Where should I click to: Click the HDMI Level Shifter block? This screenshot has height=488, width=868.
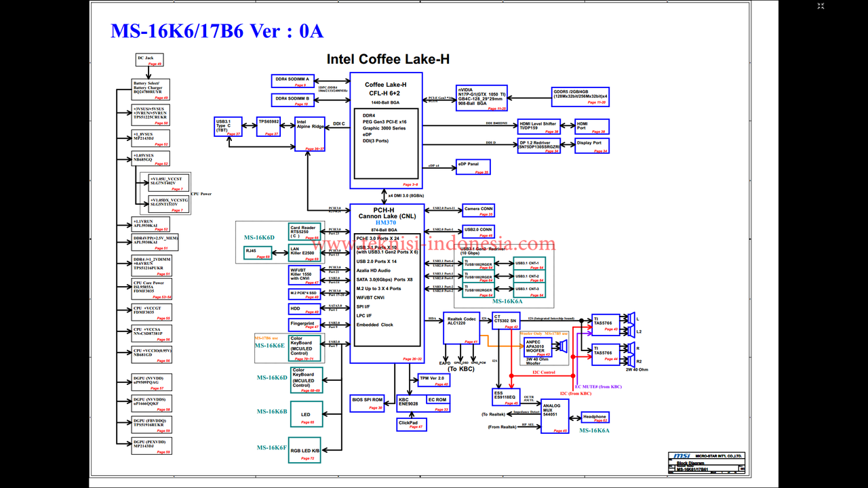point(539,127)
